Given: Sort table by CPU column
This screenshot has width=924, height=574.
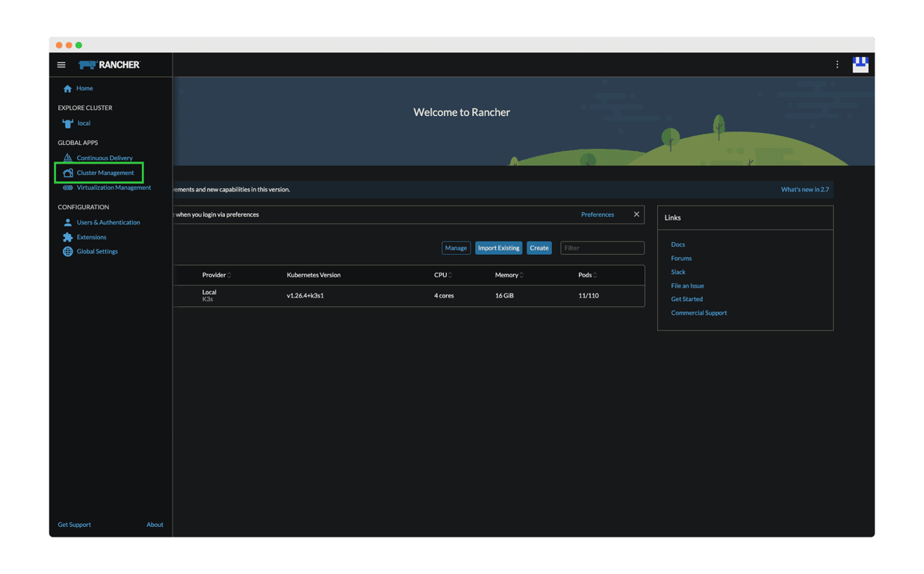Looking at the screenshot, I should pyautogui.click(x=443, y=275).
